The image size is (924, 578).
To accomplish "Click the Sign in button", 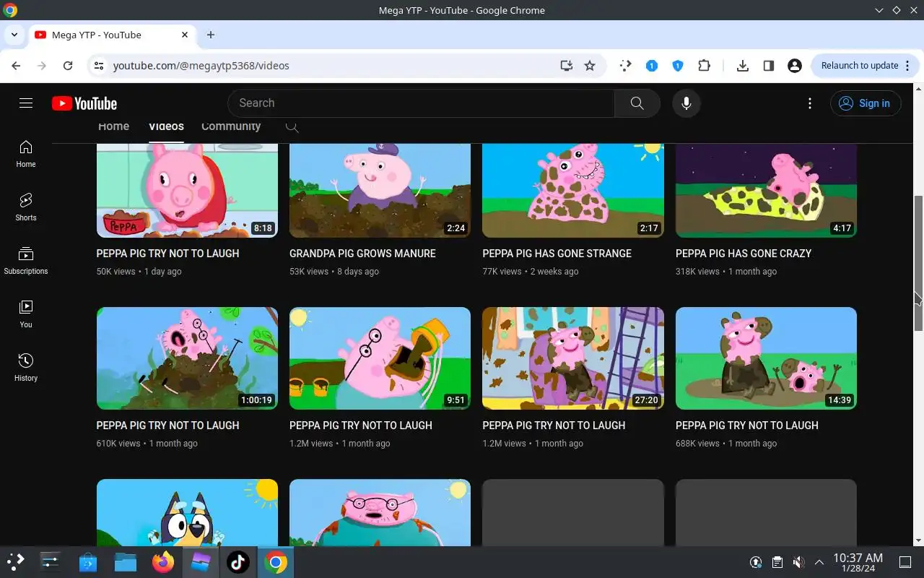I will [866, 103].
